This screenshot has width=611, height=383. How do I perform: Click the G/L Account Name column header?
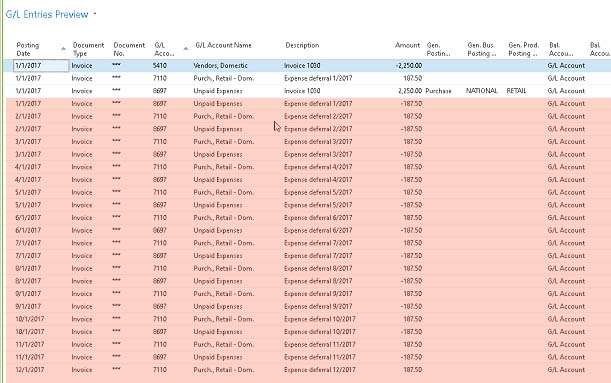coord(223,45)
